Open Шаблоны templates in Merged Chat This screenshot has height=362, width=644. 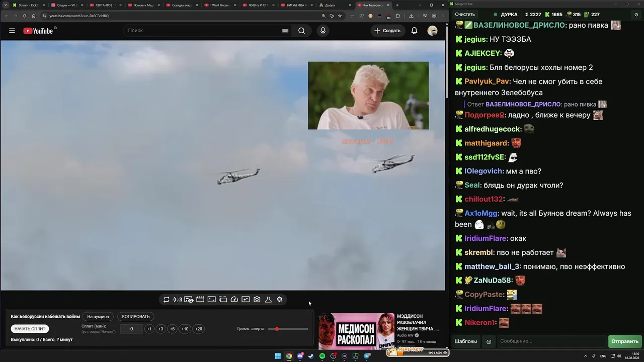pos(466,342)
